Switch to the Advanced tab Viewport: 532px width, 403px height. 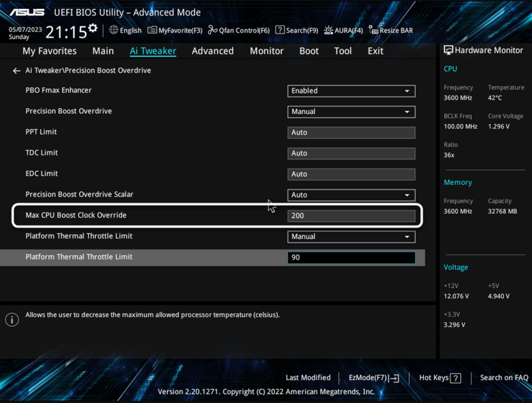click(212, 51)
